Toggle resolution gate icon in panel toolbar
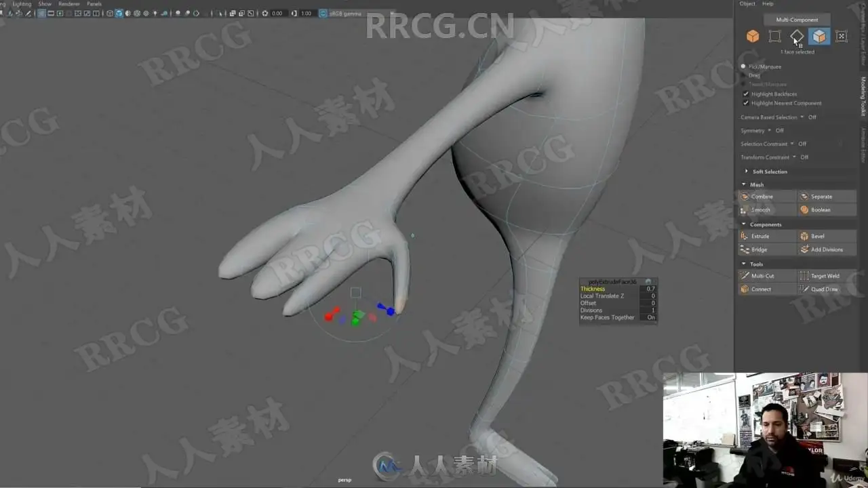 point(60,13)
